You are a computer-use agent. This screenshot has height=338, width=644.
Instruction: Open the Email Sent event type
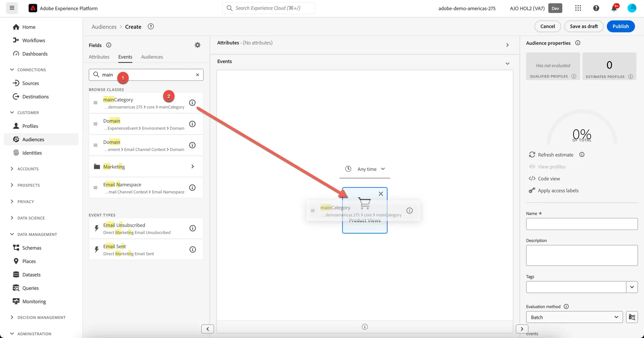[x=146, y=249]
